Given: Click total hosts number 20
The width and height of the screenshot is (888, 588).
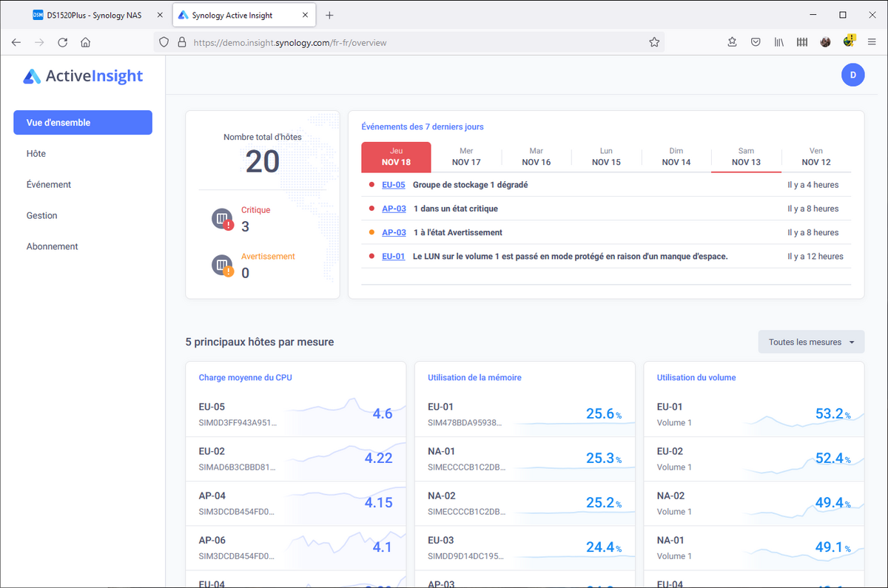Looking at the screenshot, I should [262, 162].
